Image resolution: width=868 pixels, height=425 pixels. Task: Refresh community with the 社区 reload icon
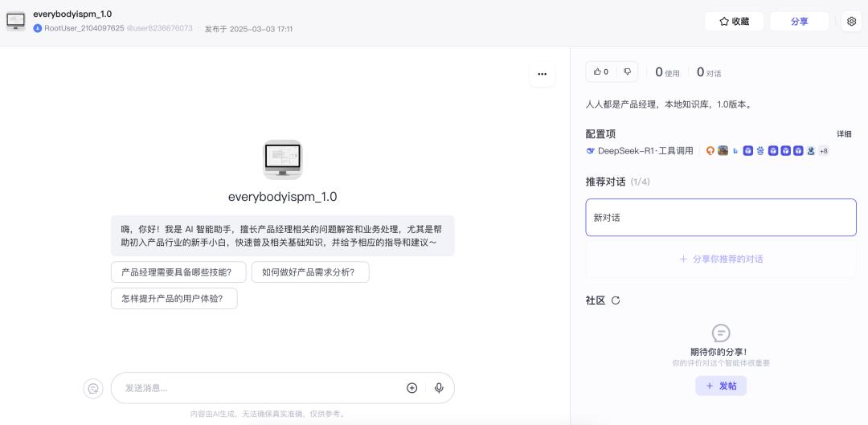tap(616, 300)
